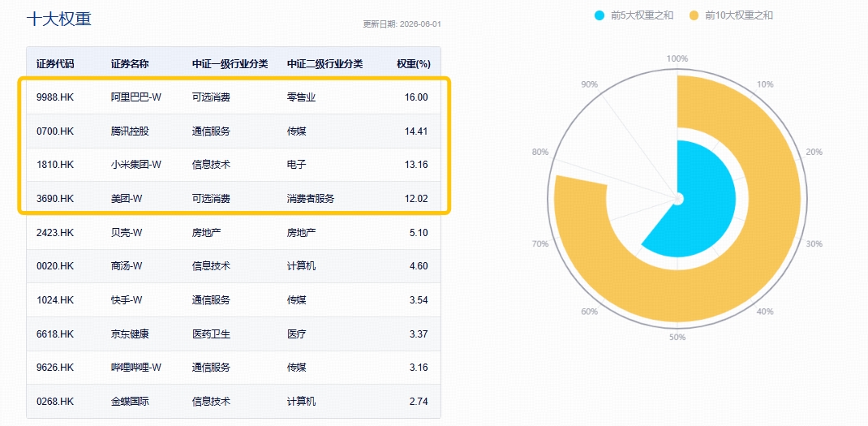This screenshot has height=426, width=868.
Task: Click the 美团-W name cell
Action: pyautogui.click(x=127, y=198)
